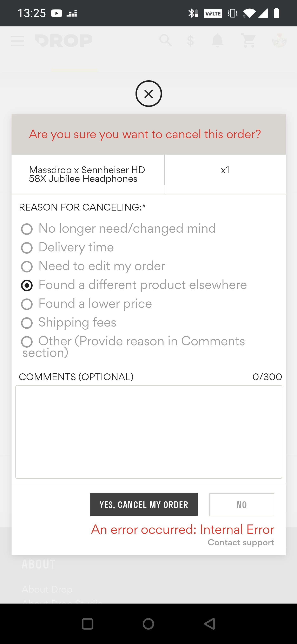Choose "Shipping fees" radio option
This screenshot has height=644, width=297.
[27, 323]
